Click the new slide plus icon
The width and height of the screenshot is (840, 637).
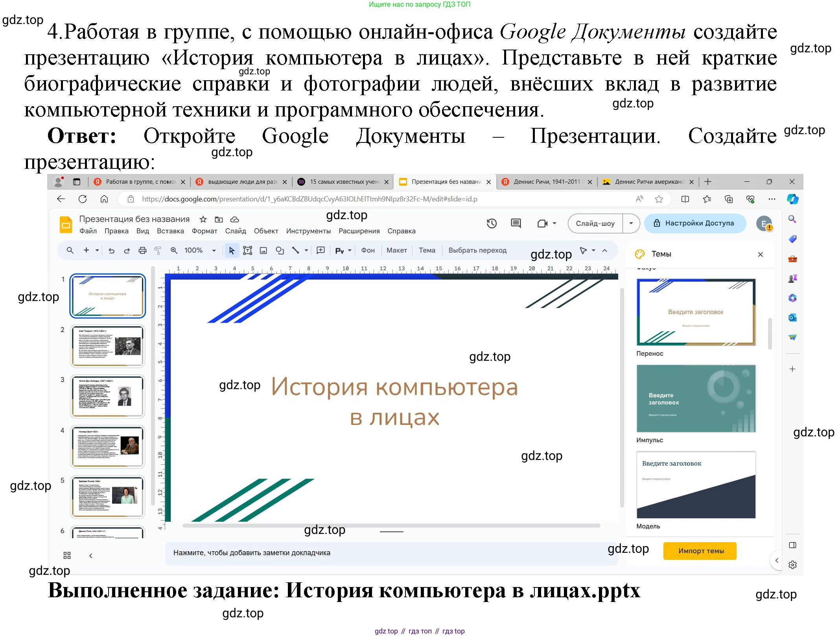point(86,250)
